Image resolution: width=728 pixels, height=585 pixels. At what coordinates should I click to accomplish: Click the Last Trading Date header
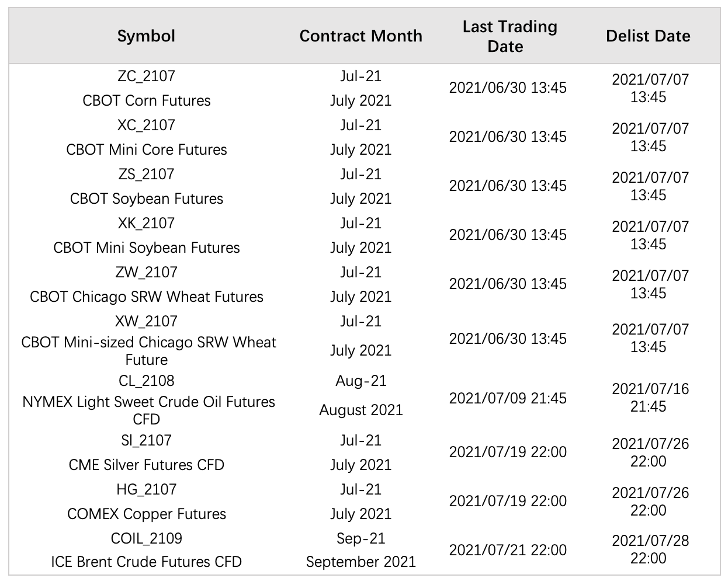(x=509, y=36)
